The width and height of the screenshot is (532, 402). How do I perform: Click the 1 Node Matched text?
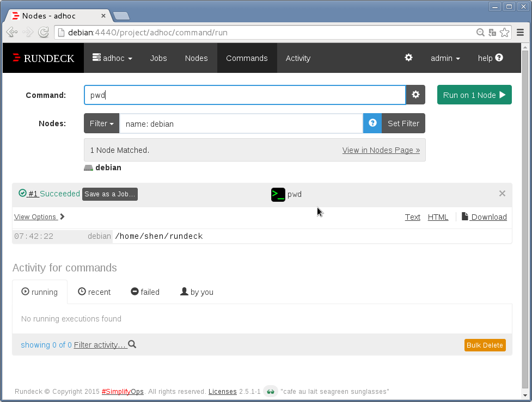pos(119,150)
